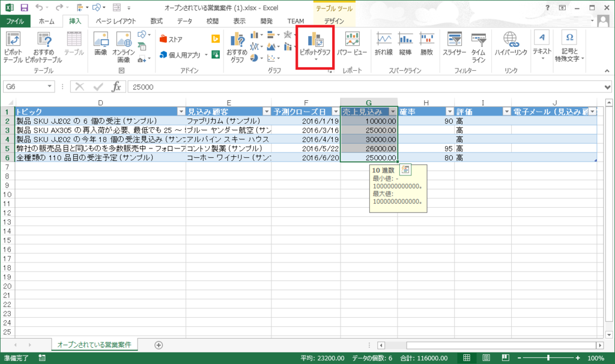Viewport: 615px width, 364px height.
Task: Save the workbook with floppy icon
Action: [x=24, y=7]
